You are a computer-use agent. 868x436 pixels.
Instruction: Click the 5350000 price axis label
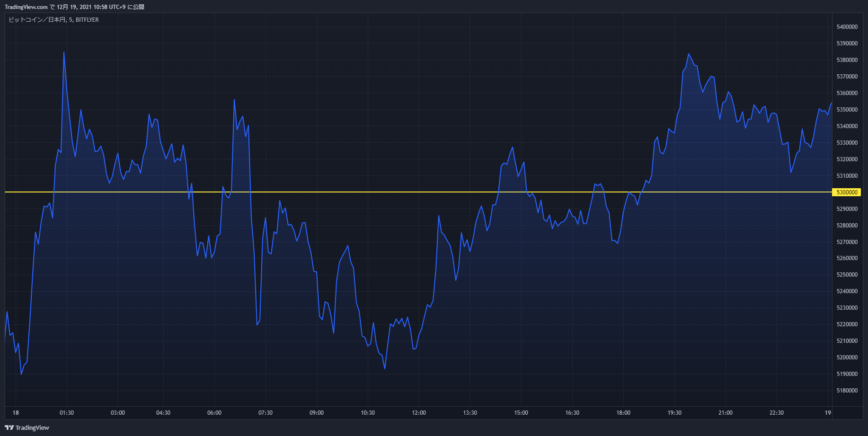point(847,110)
